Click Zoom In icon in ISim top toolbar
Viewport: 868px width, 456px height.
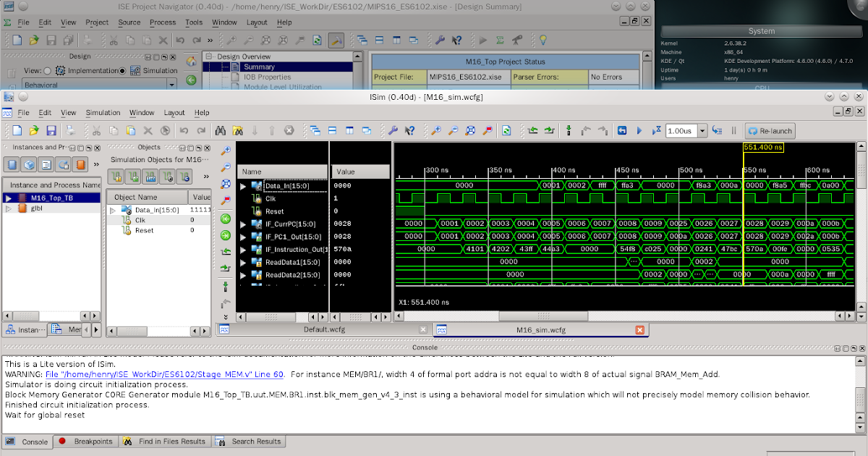point(436,131)
